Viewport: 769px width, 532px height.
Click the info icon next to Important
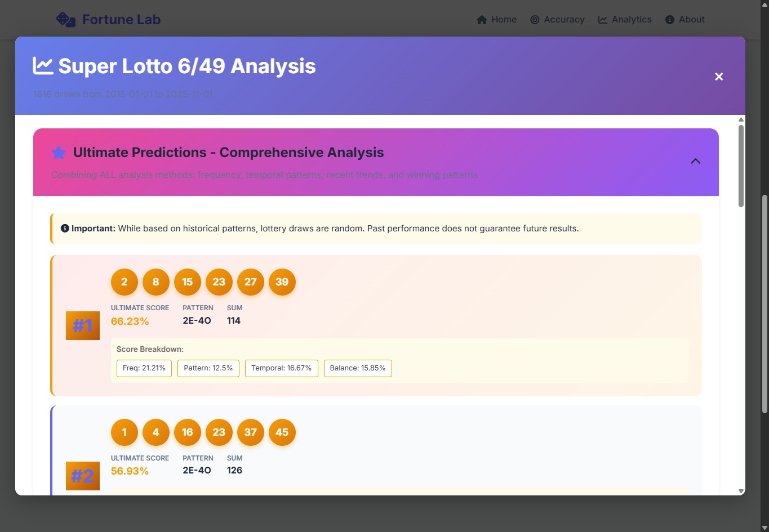click(65, 229)
